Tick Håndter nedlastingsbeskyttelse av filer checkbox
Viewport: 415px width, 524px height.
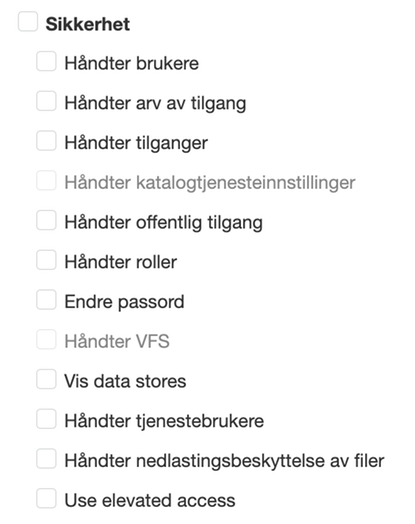[x=46, y=459]
